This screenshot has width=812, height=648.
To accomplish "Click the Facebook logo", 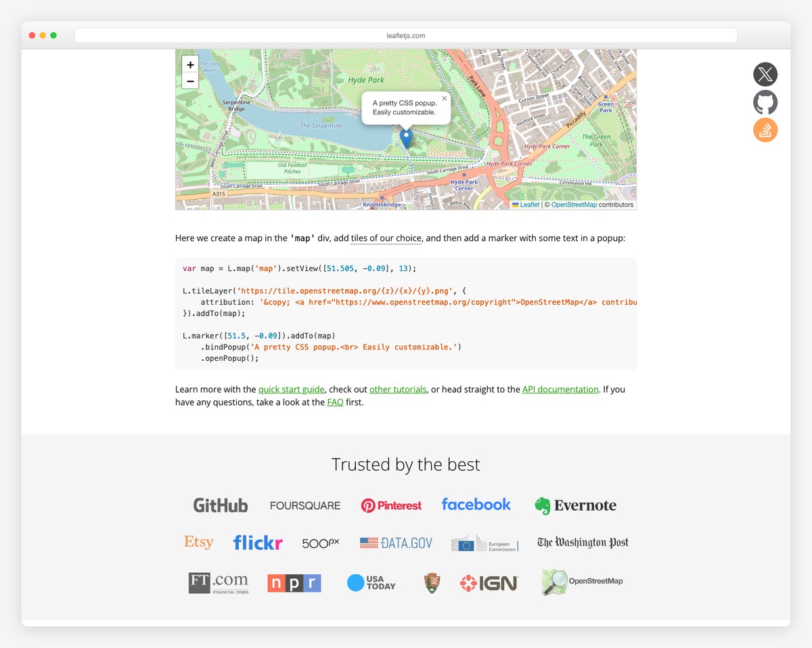I will pos(476,504).
